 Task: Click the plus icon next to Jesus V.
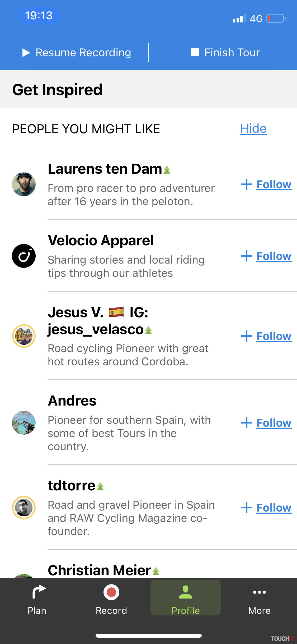[x=247, y=336]
